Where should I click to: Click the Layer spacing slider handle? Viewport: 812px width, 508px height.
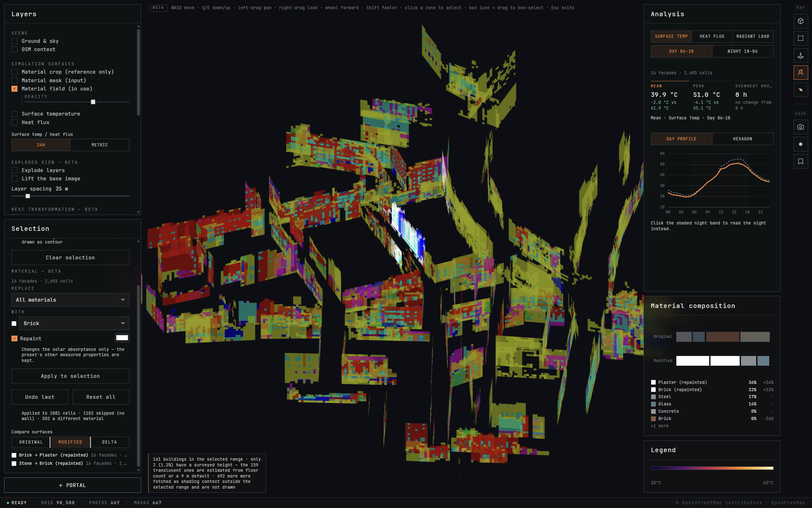click(28, 196)
